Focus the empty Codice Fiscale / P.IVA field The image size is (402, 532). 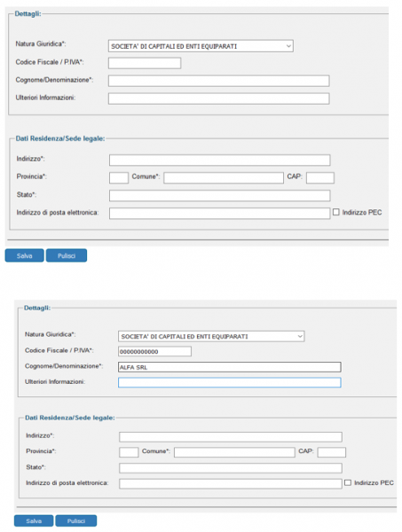coord(145,63)
